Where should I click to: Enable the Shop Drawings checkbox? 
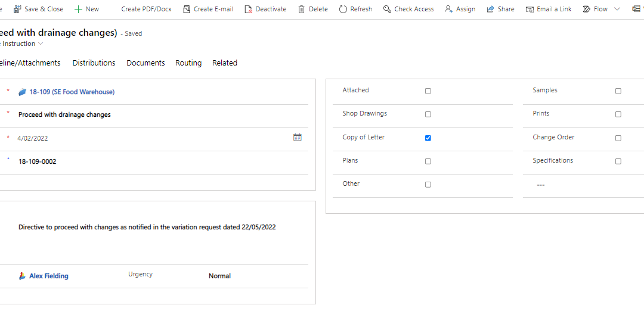click(x=428, y=114)
